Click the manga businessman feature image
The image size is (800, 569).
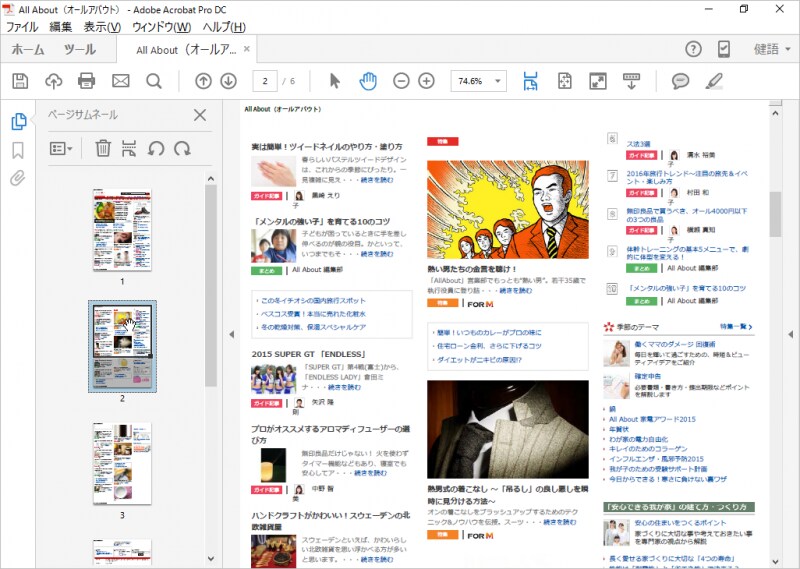pos(508,209)
